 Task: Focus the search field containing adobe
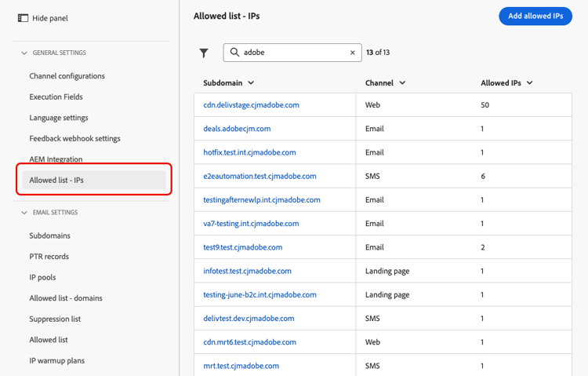(x=292, y=53)
